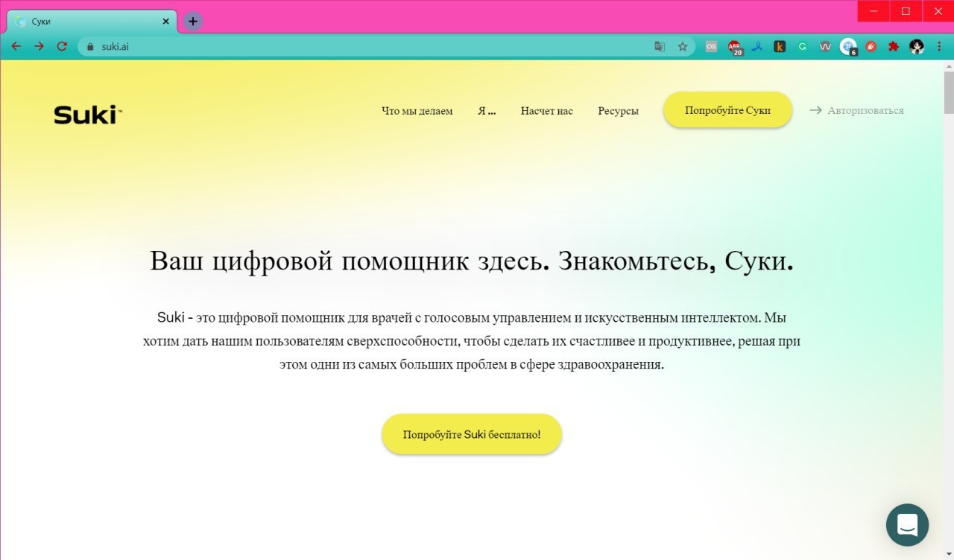Screen dimensions: 954x560
Task: Click the Авторизоваться login link
Action: 856,110
